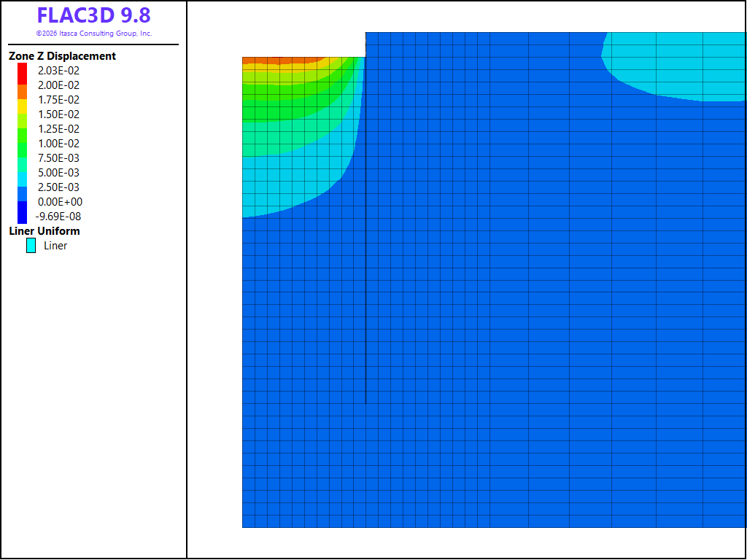
Task: Click the cyan Liner legend box
Action: pyautogui.click(x=31, y=246)
